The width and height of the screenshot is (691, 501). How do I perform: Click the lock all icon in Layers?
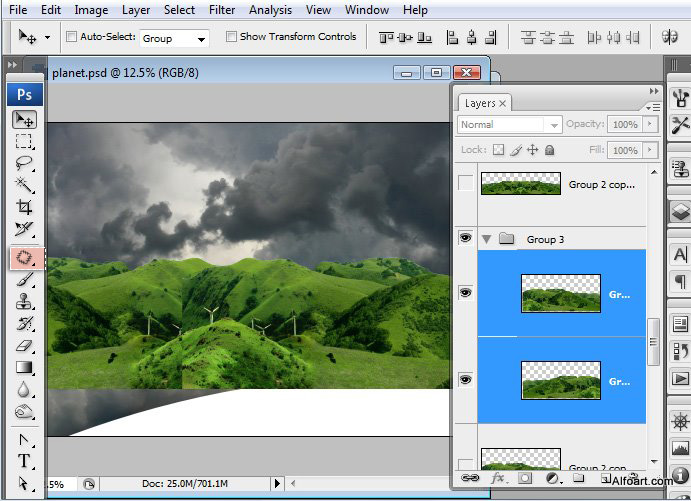(550, 150)
